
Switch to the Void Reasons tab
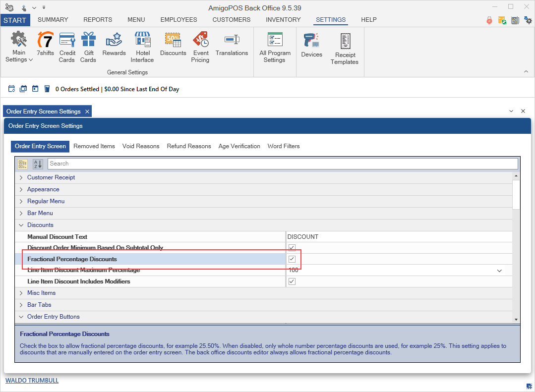(x=141, y=146)
